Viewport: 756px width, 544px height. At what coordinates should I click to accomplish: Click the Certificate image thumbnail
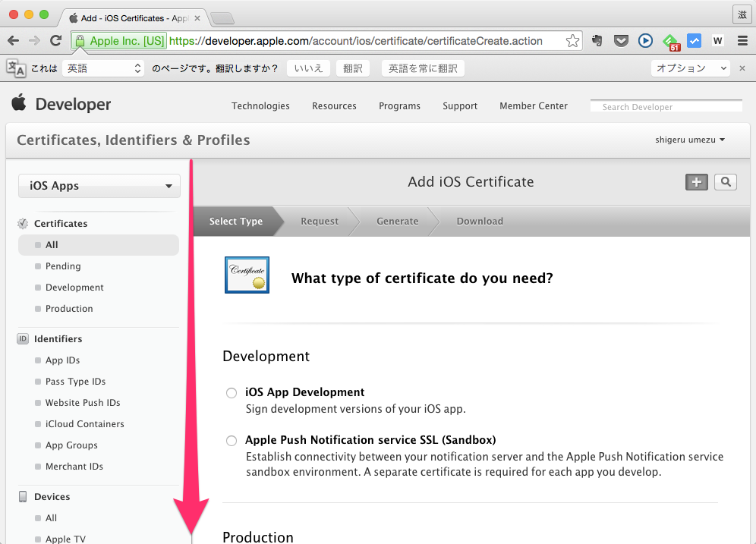pyautogui.click(x=247, y=275)
